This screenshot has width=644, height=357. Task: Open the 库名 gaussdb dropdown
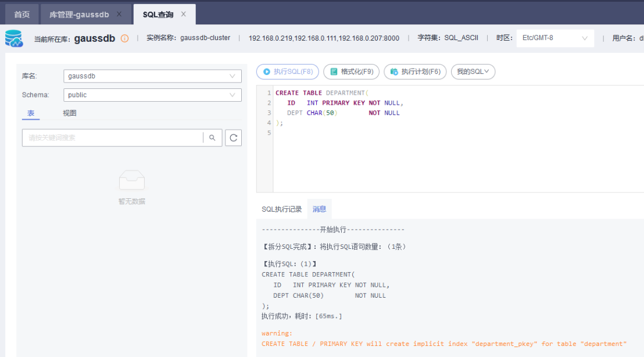[152, 76]
